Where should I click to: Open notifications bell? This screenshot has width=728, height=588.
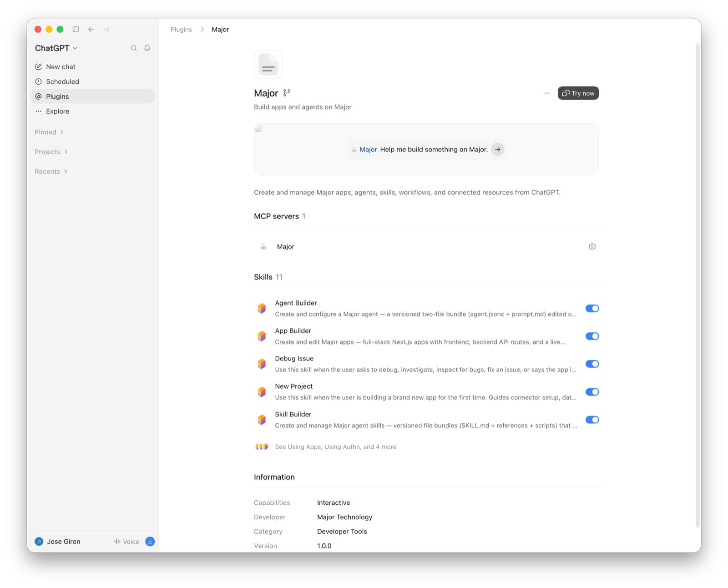(x=147, y=48)
